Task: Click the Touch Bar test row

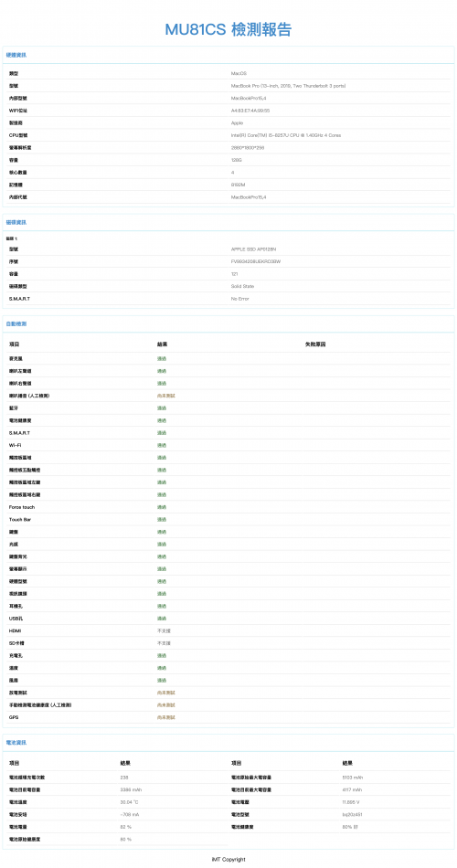Action: [228, 519]
